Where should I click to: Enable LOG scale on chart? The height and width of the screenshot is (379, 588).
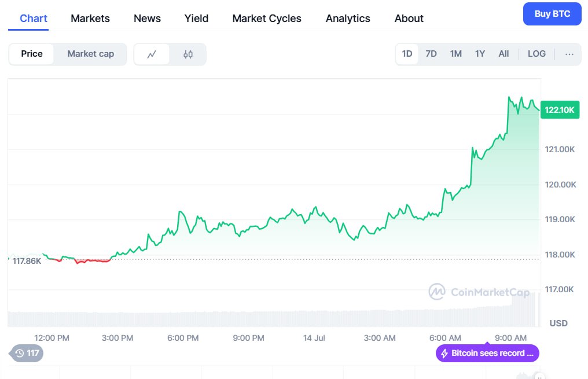coord(536,54)
